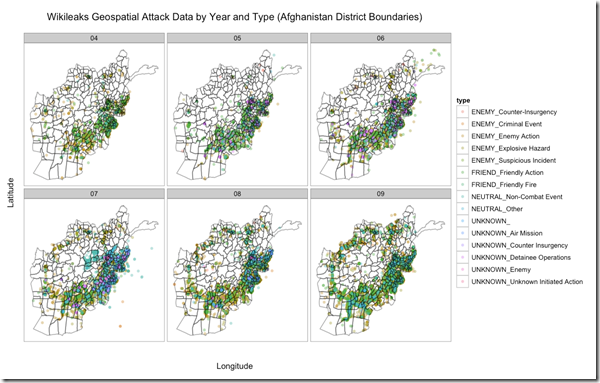The image size is (600, 383).
Task: Click the Latitude axis label
Action: pos(10,192)
